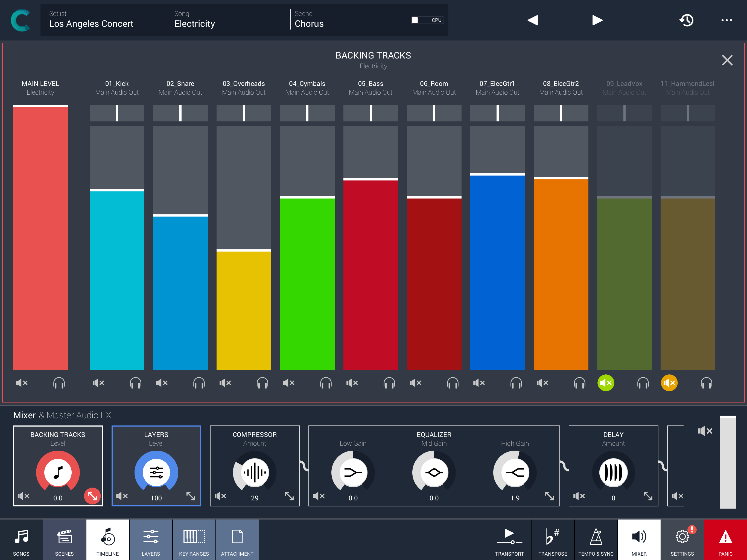Open the history clock icon

[686, 20]
